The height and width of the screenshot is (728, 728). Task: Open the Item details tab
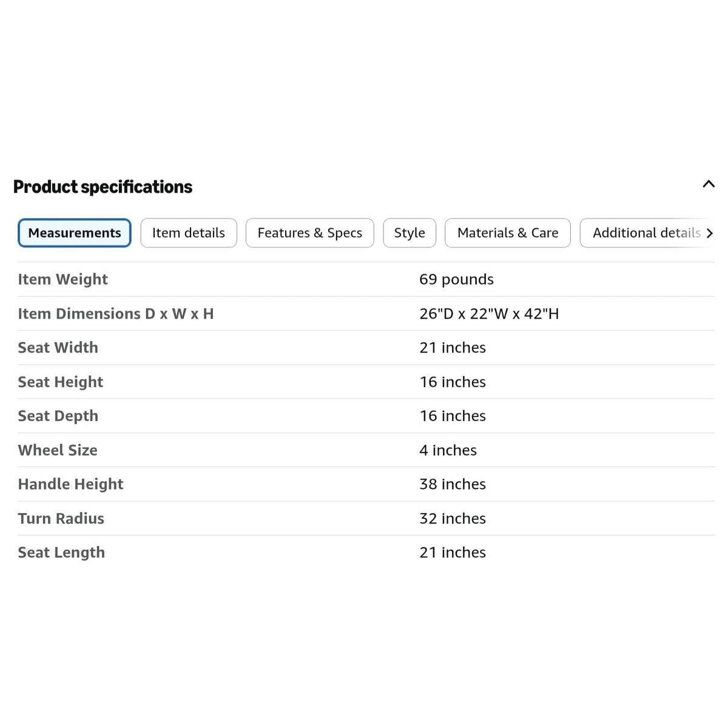coord(189,233)
